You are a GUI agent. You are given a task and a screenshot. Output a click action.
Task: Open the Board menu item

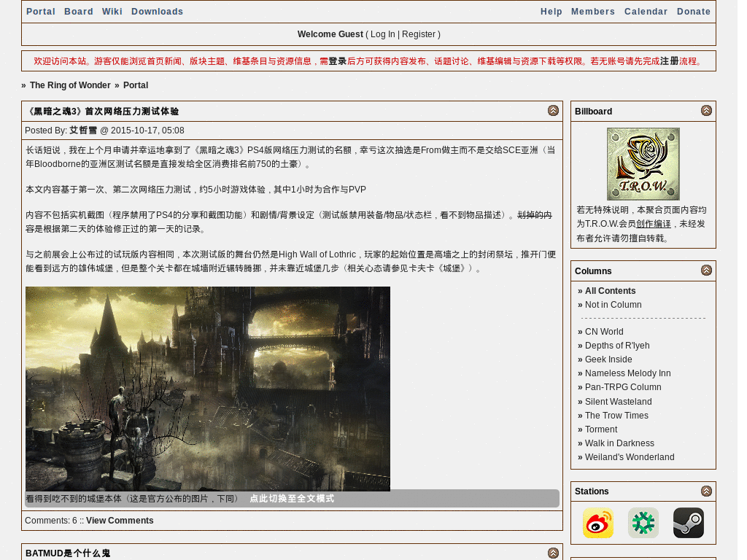[x=79, y=12]
